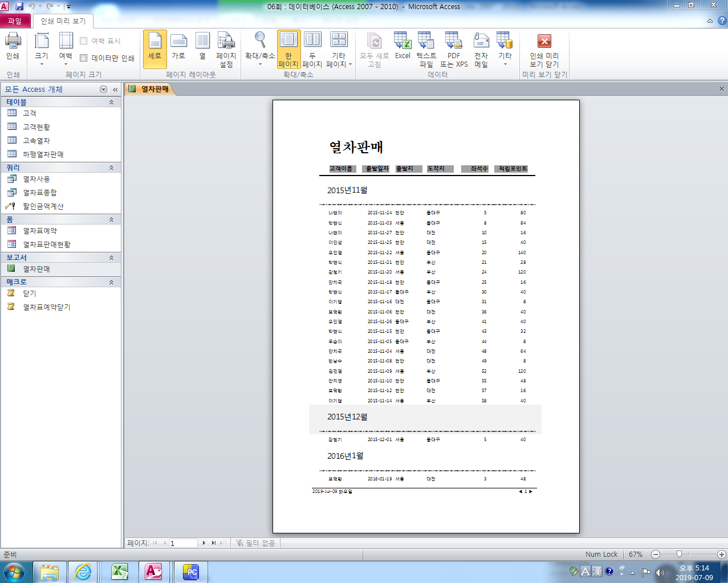Image resolution: width=728 pixels, height=583 pixels.
Task: Collapse the 테이블 group in navigation pane
Action: [111, 102]
